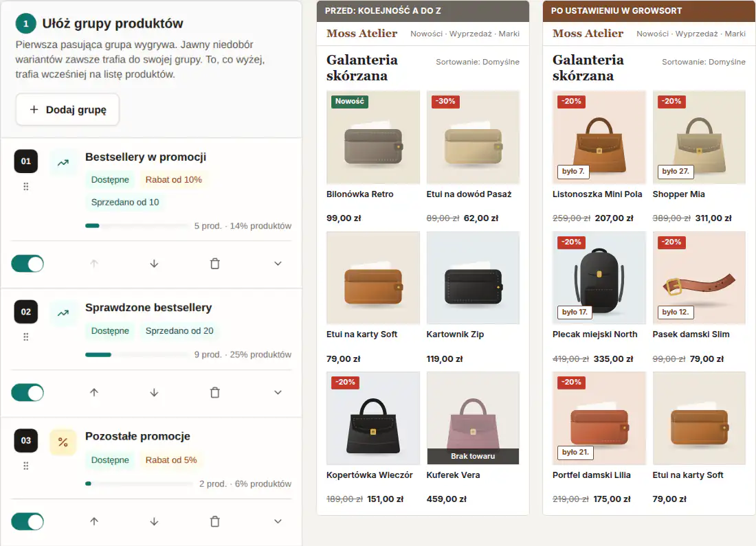Select PO USTAWIENIU W GROWSORT header
This screenshot has width=756, height=546.
649,10
